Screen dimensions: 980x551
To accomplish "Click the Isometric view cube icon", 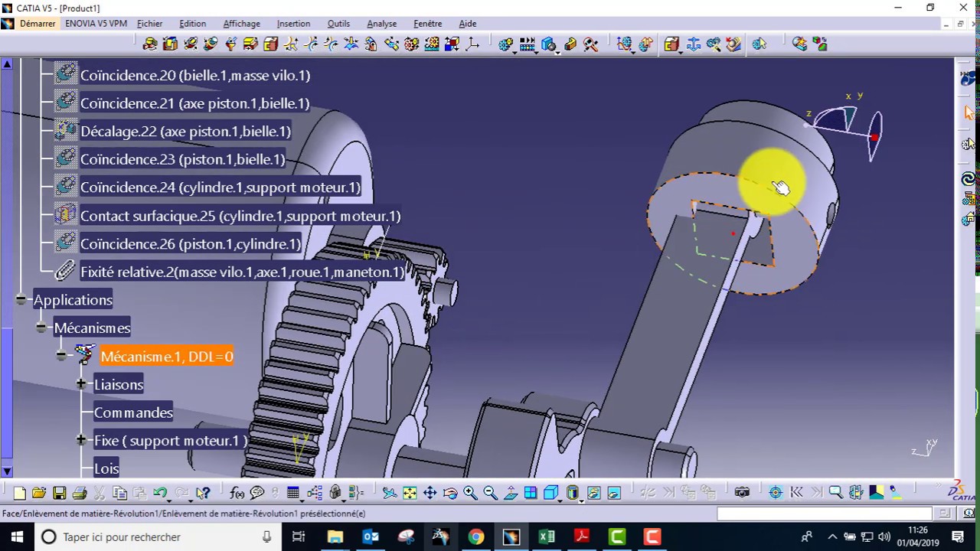I will pos(550,493).
